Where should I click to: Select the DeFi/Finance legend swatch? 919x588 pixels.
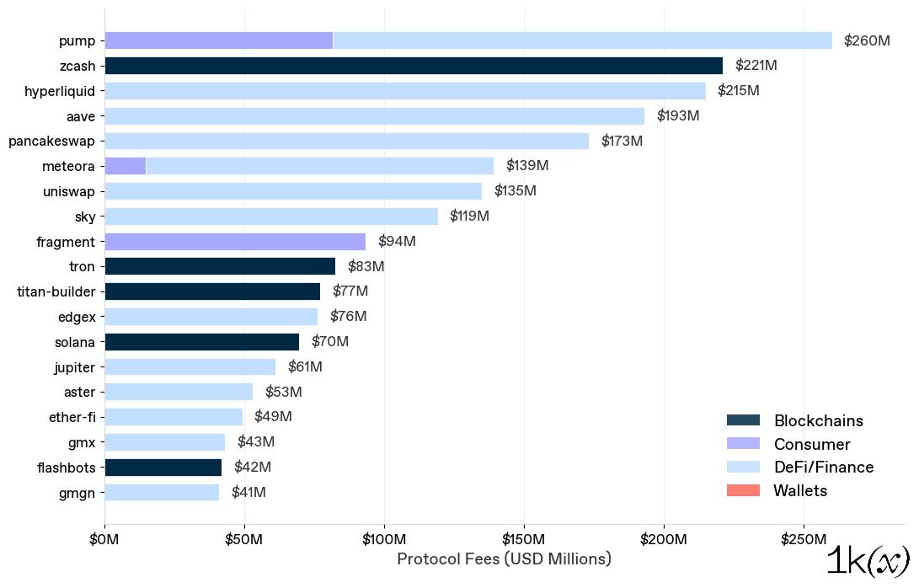(x=743, y=467)
